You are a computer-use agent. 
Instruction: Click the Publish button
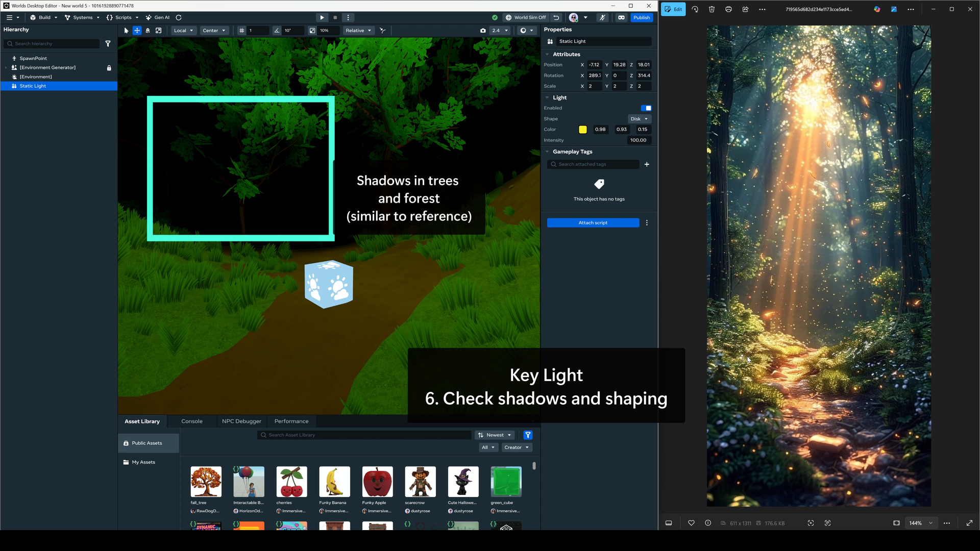[642, 17]
